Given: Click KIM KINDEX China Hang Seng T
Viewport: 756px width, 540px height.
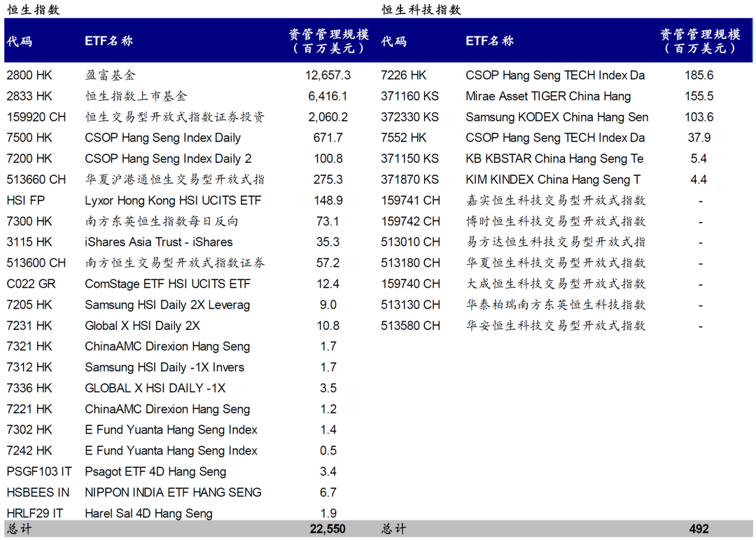Looking at the screenshot, I should tap(553, 179).
